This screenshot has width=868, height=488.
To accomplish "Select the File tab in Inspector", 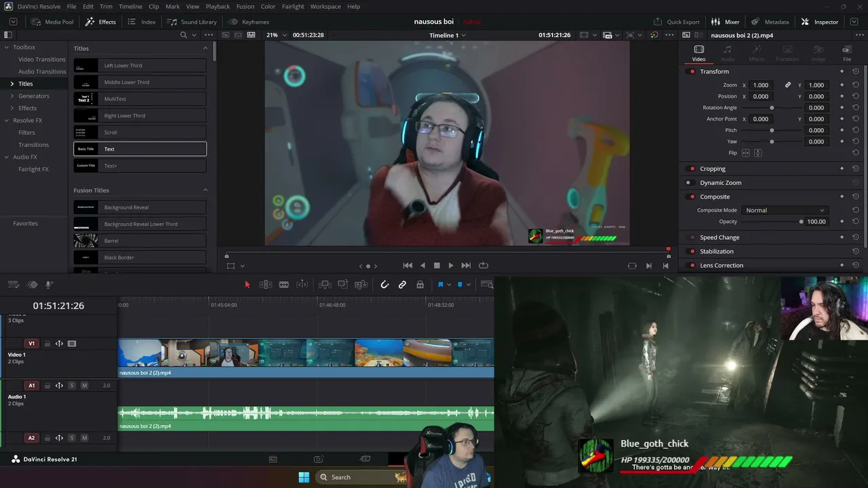I will [847, 53].
